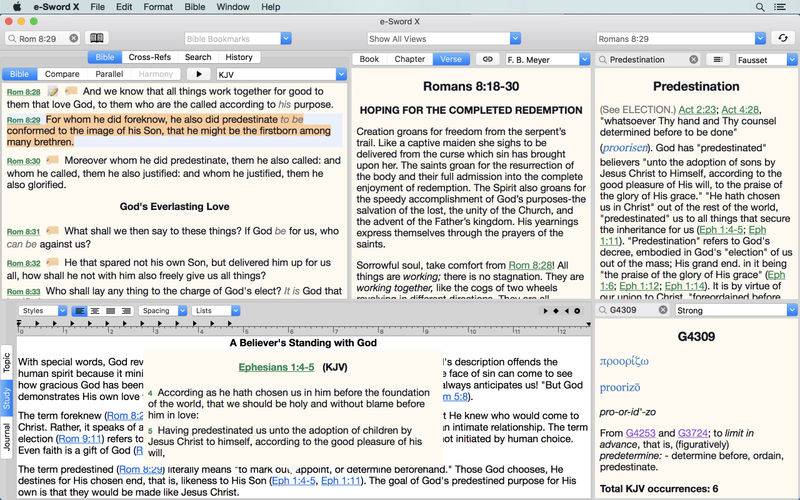Open the dictionary topic list icon
This screenshot has height=500, width=800.
tap(717, 59)
